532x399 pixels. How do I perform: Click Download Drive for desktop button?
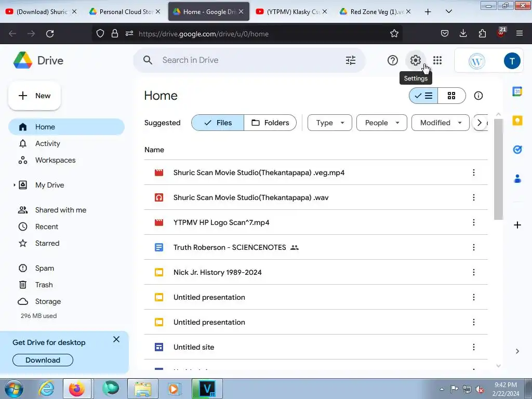point(43,360)
